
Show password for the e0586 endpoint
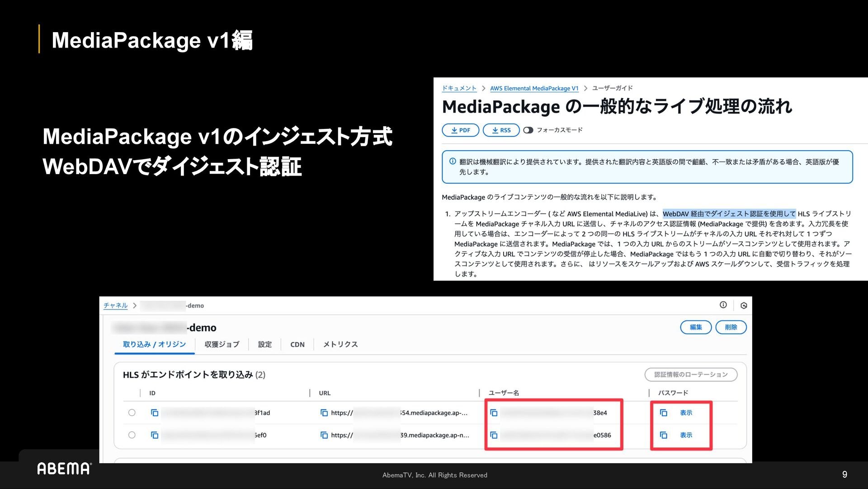(x=686, y=435)
